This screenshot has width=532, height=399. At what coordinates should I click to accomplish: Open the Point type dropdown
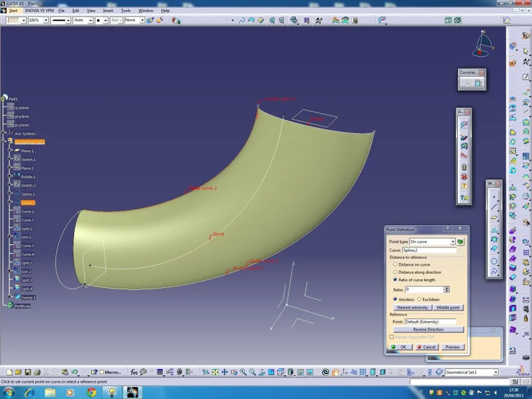pos(453,241)
